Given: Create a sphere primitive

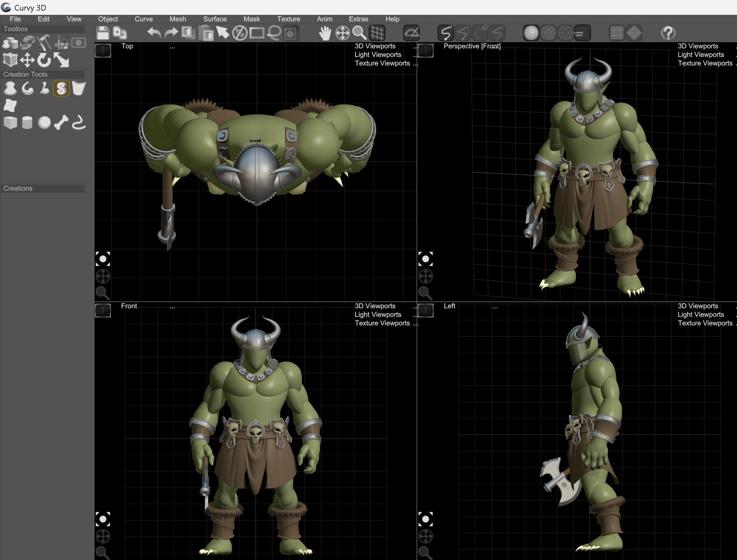Looking at the screenshot, I should pos(44,123).
